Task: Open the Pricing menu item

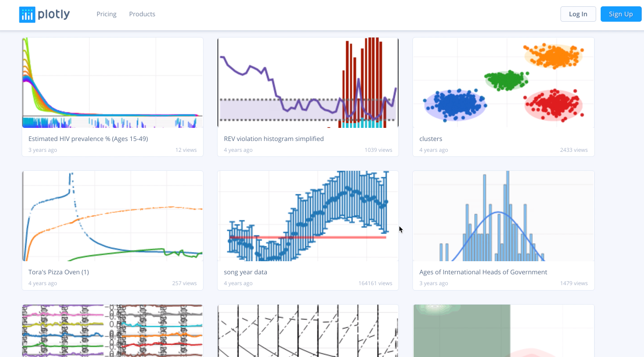Action: [107, 14]
